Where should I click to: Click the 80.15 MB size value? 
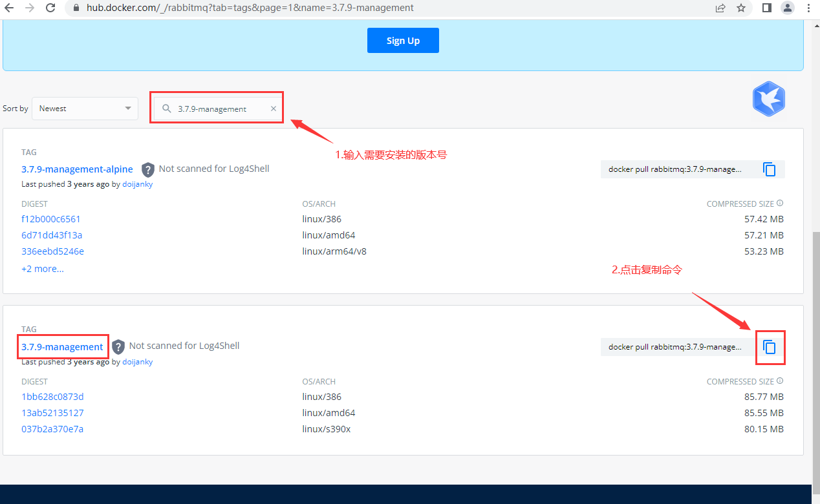(764, 429)
